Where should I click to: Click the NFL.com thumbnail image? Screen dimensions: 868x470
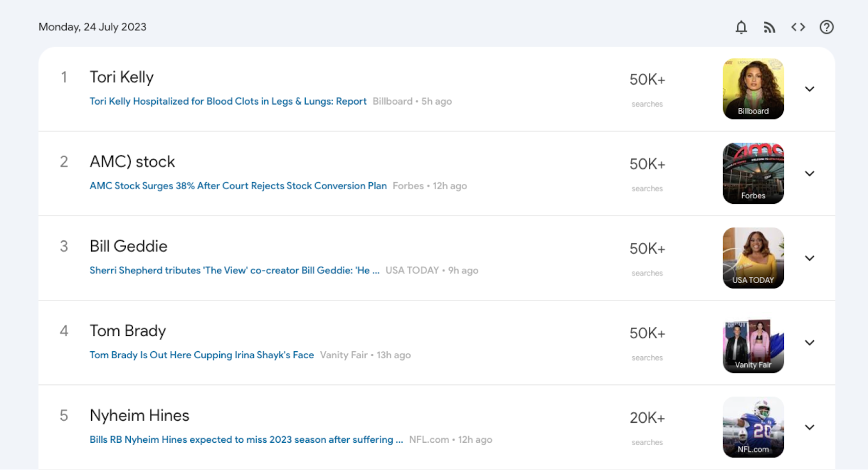pyautogui.click(x=753, y=427)
